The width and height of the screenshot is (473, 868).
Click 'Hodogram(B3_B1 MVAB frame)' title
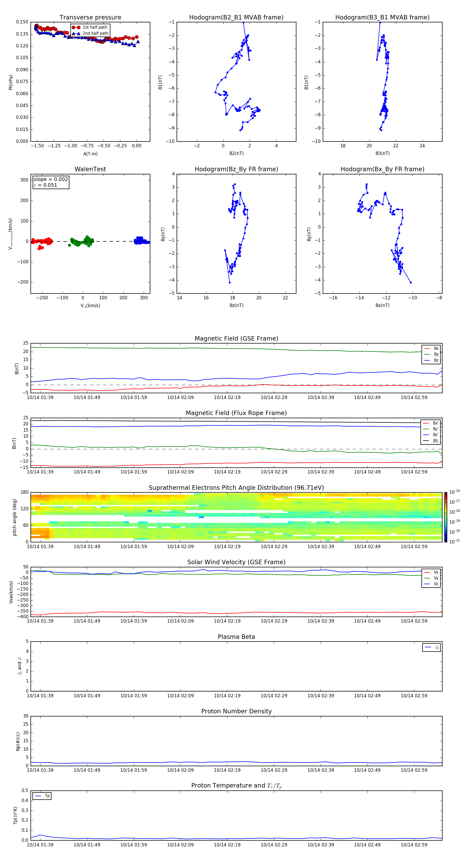382,18
